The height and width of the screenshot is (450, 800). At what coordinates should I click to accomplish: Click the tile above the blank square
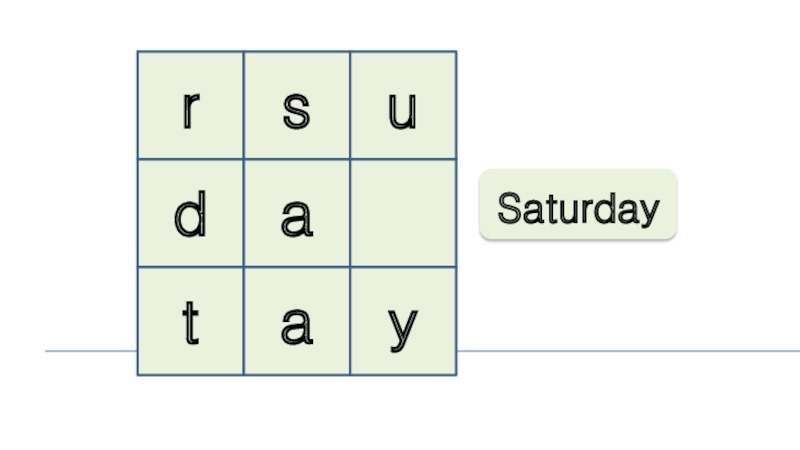pos(403,106)
